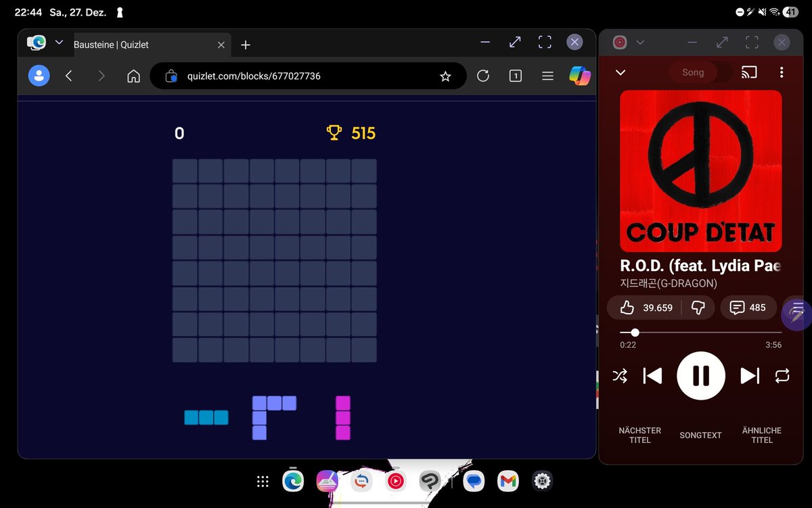Screen dimensions: 812x508
Task: Close the Bausteine | Quizlet tab
Action: tap(221, 45)
